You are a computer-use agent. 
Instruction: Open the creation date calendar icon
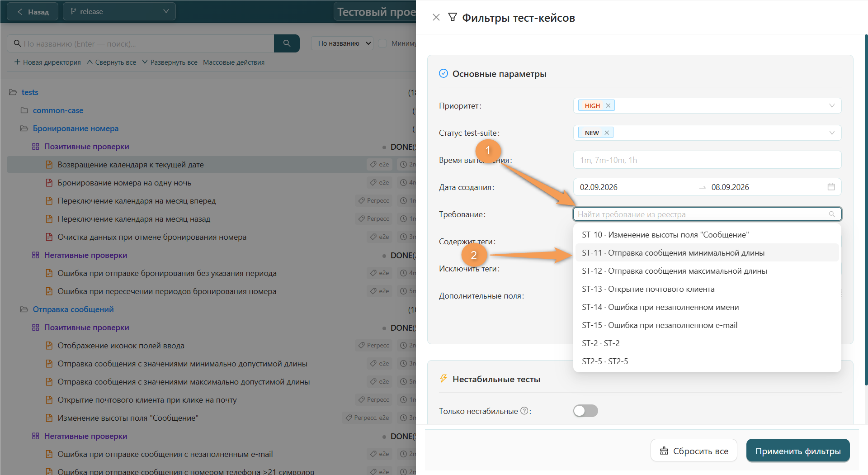[831, 187]
